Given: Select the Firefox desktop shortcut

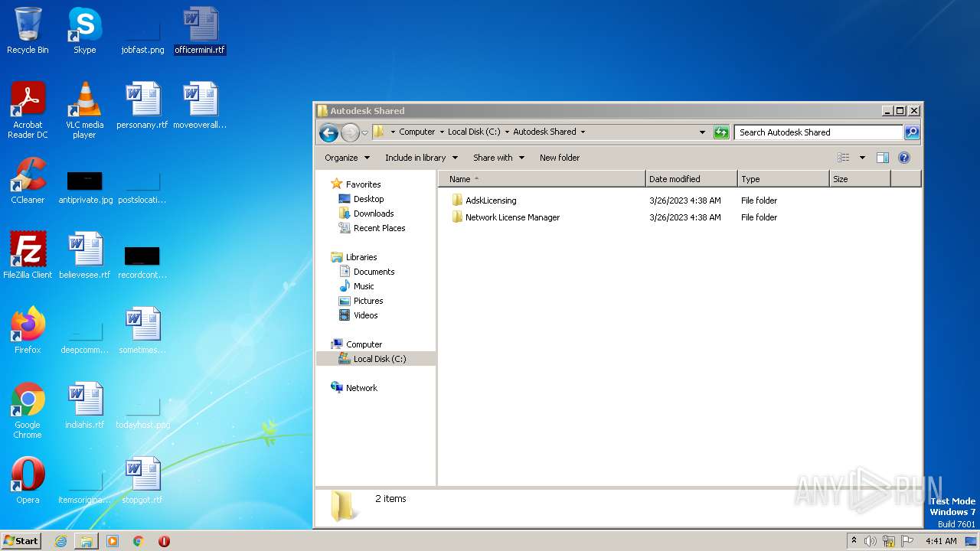Looking at the screenshot, I should tap(28, 331).
